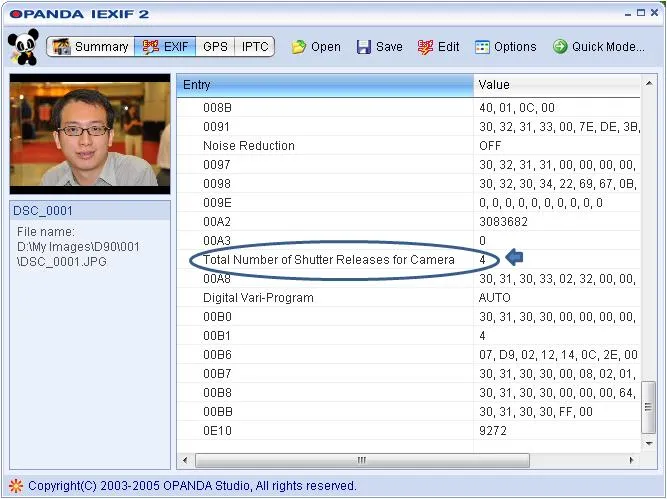Select the 009E entry row
This screenshot has width=667, height=499.
408,203
